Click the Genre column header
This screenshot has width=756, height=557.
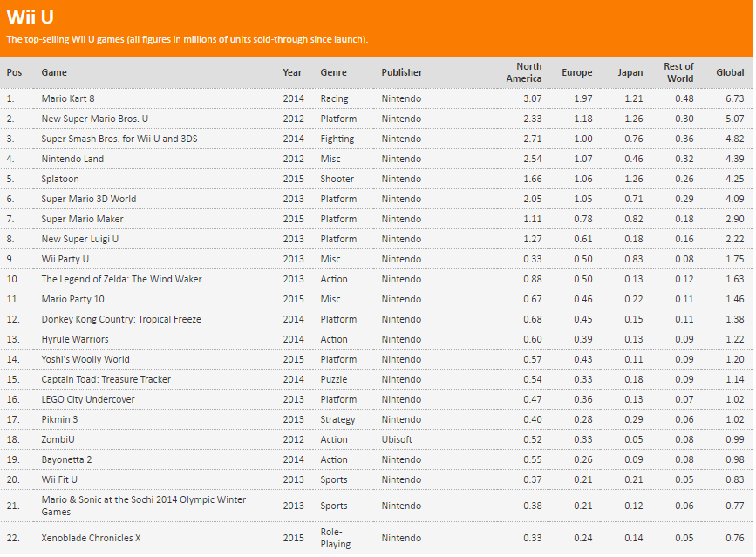click(334, 72)
